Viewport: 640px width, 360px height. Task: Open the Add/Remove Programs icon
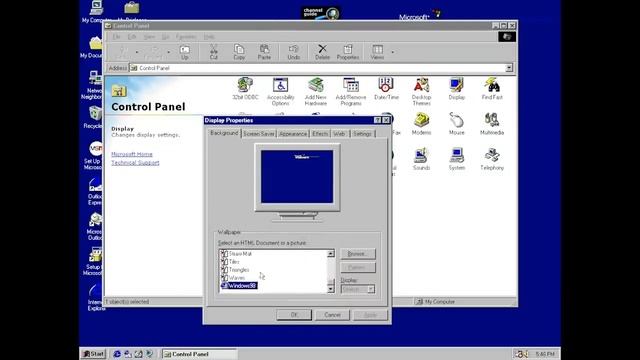351,91
